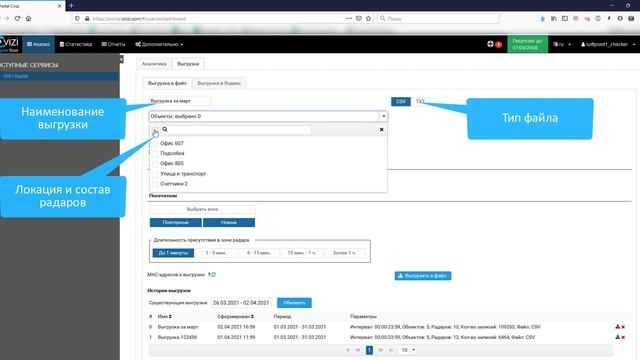Open the 'Выгрузка в Яндекс' tab
This screenshot has width=640, height=360.
[x=219, y=83]
